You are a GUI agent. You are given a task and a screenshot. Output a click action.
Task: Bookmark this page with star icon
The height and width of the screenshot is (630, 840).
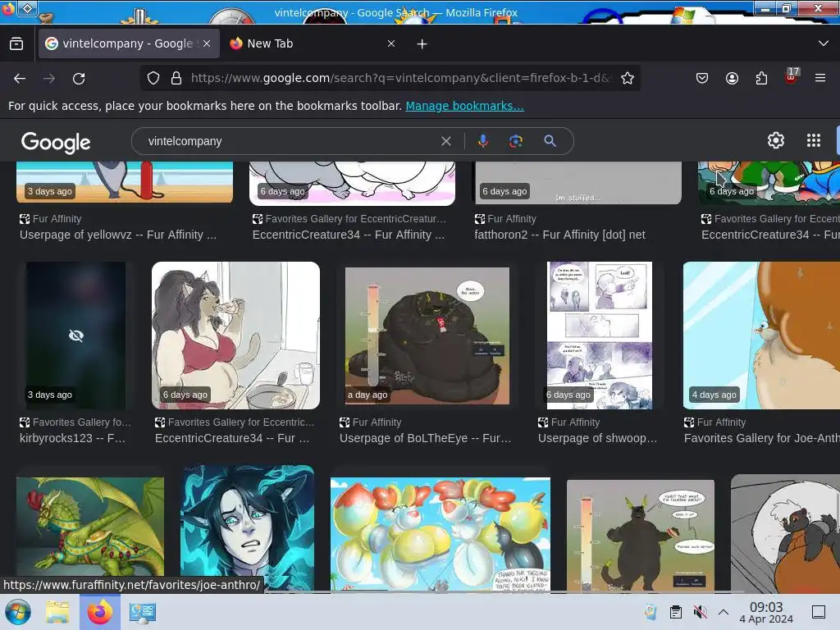[628, 78]
